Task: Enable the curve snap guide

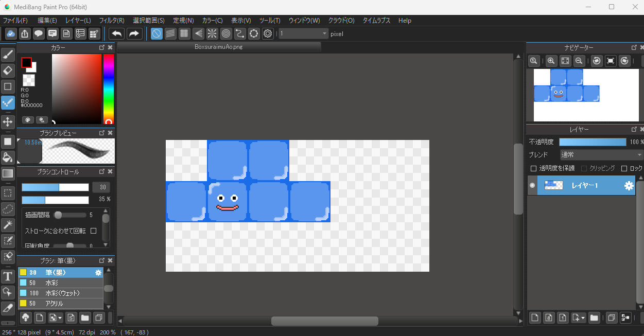Action: tap(240, 34)
